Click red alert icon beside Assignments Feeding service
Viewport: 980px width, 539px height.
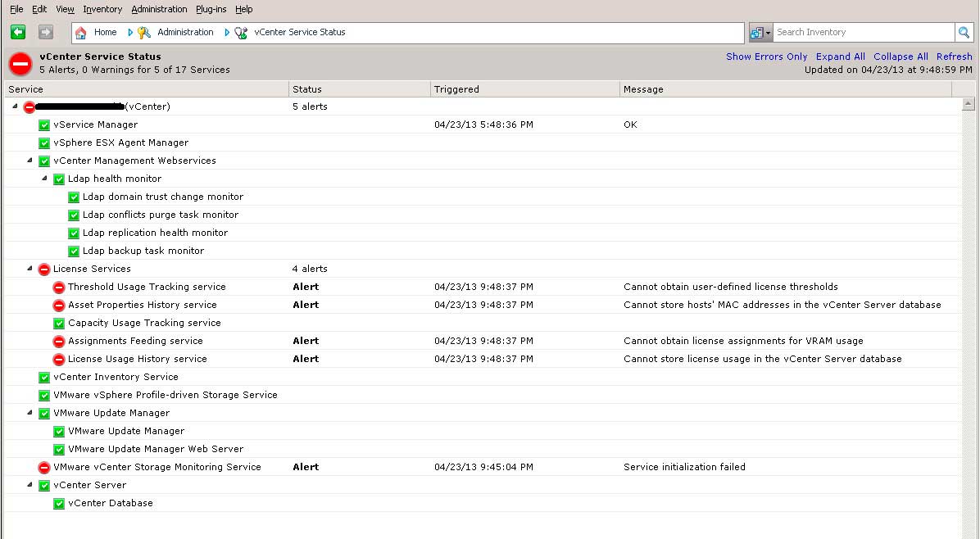(59, 342)
